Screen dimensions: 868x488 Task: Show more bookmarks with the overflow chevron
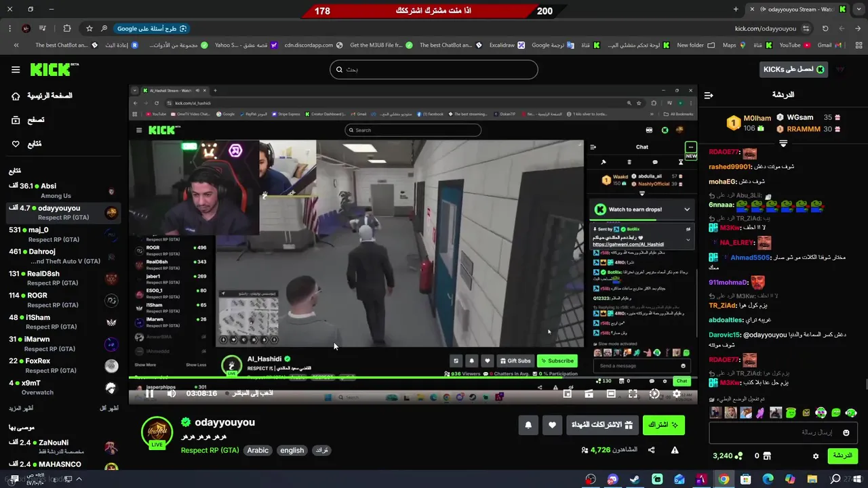pyautogui.click(x=16, y=45)
